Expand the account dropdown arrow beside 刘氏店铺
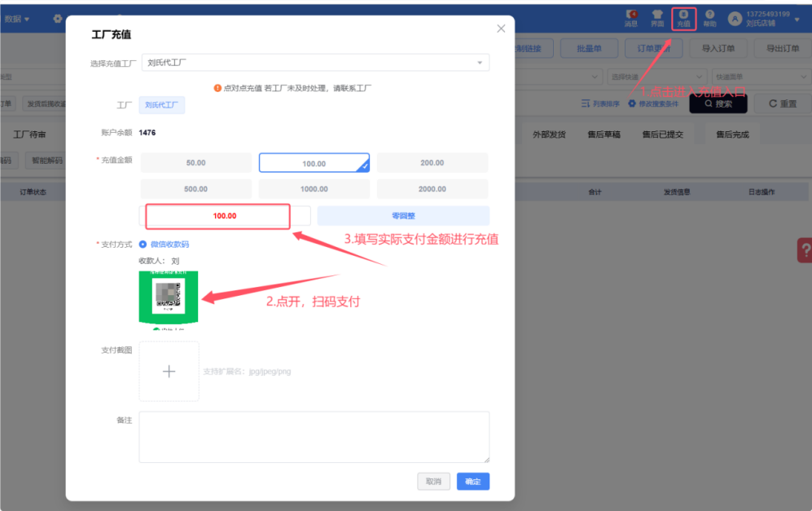Screen dimensions: 812x511 point(797,20)
